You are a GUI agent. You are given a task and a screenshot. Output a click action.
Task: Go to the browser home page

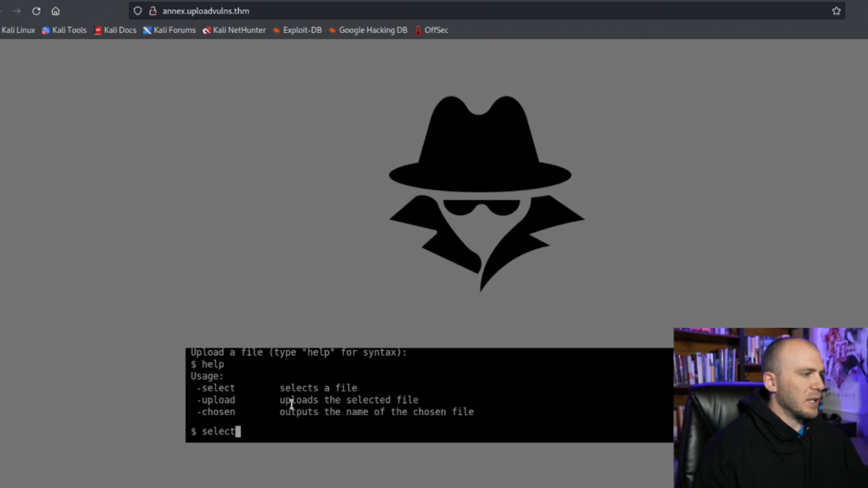[x=55, y=11]
